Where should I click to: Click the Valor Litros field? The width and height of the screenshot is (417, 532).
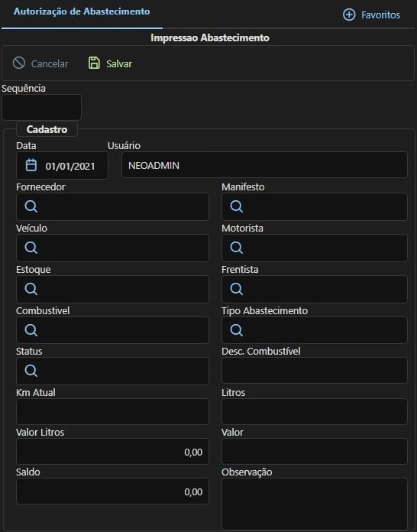[112, 452]
